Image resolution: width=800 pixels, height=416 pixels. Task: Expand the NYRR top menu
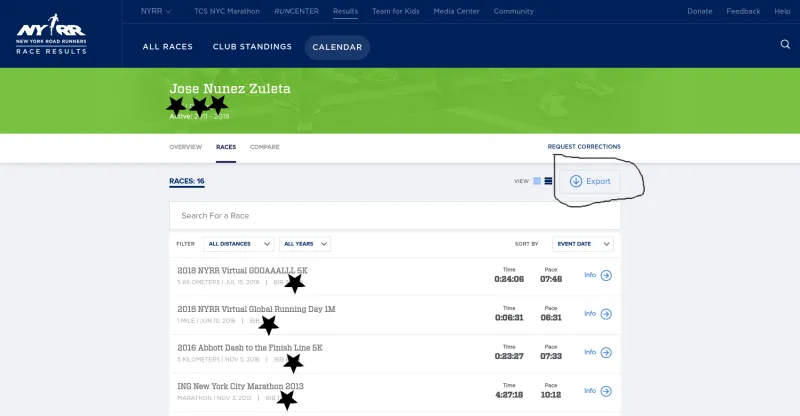(156, 11)
